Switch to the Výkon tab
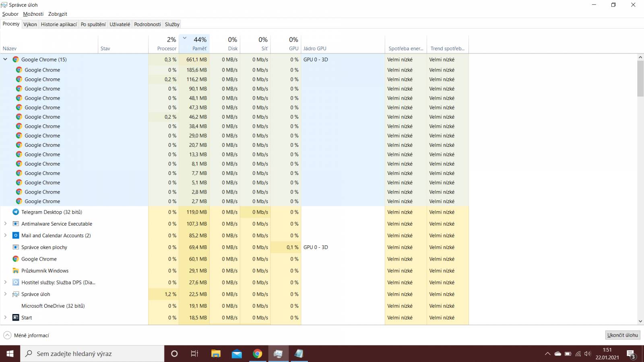The width and height of the screenshot is (644, 362). [30, 25]
